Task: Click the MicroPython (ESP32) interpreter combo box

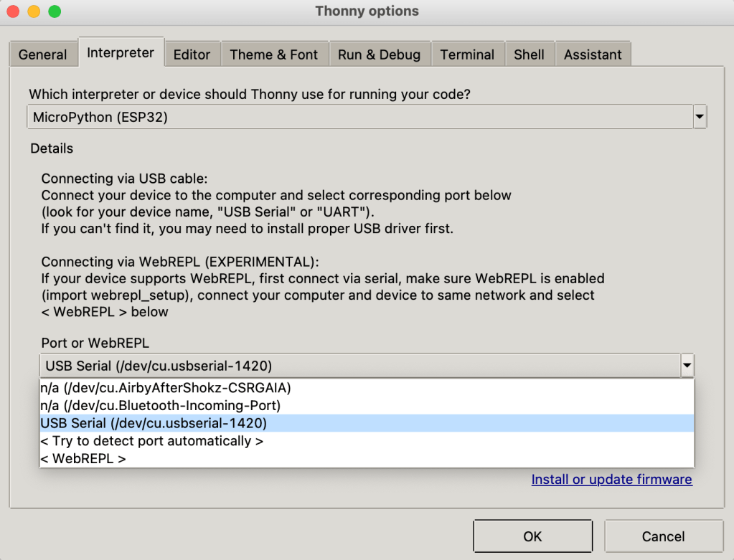Action: point(359,117)
